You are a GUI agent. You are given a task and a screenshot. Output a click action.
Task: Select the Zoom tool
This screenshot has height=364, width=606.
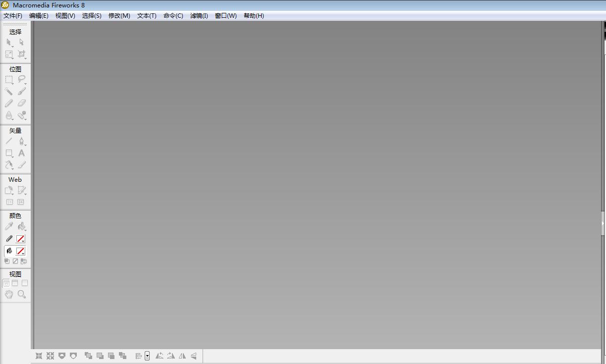click(x=21, y=295)
